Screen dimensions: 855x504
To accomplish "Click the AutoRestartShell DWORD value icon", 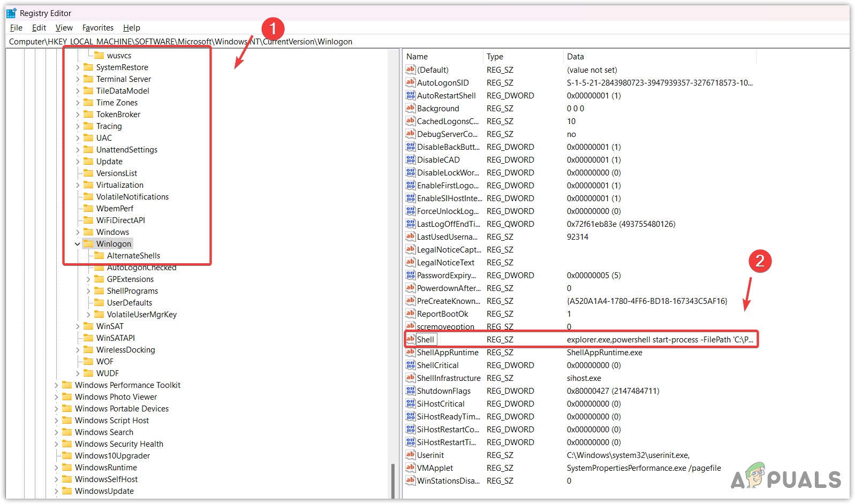I will coord(411,95).
